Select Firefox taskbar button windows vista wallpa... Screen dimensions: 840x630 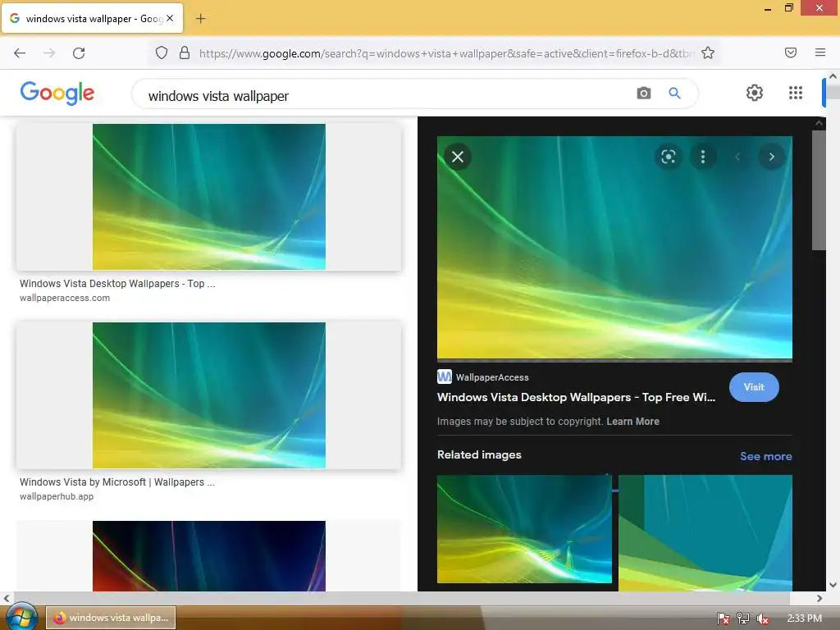click(x=111, y=618)
